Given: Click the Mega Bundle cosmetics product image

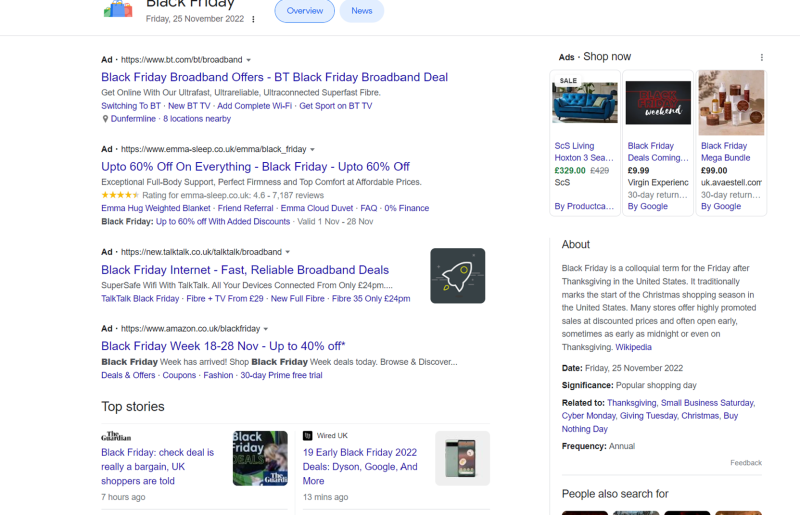Looking at the screenshot, I should coord(731,103).
